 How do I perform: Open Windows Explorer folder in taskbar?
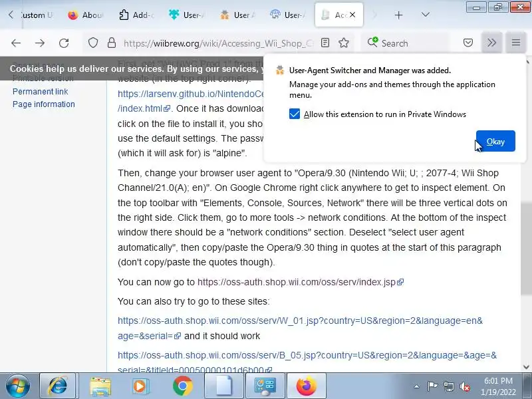(x=100, y=386)
